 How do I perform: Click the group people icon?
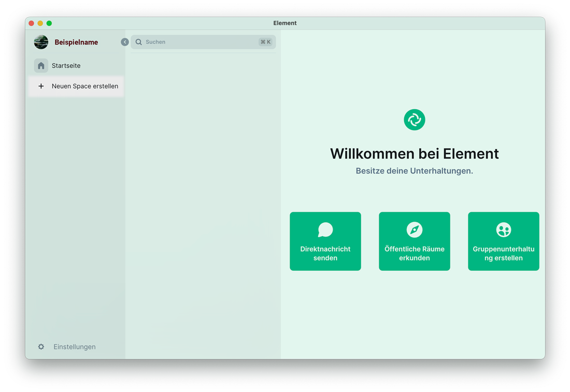[503, 229]
